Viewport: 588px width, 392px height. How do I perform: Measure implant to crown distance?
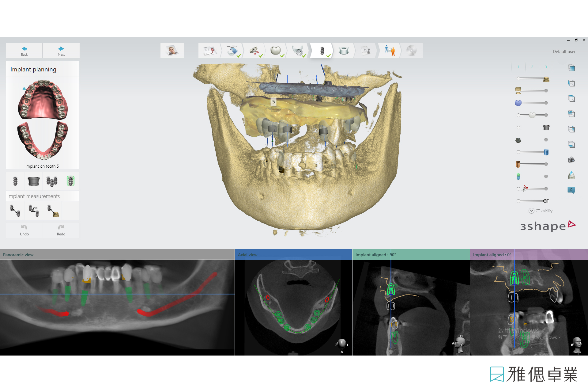(x=53, y=211)
